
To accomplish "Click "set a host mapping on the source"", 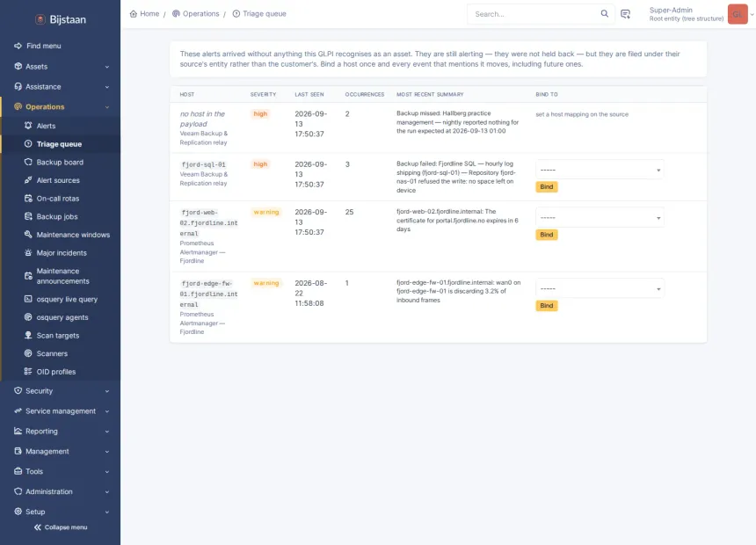I will pos(582,114).
